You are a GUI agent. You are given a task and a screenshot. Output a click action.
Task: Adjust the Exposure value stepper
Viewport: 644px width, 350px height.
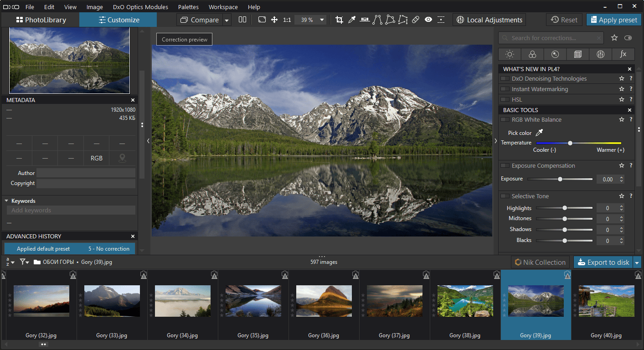[x=622, y=180]
